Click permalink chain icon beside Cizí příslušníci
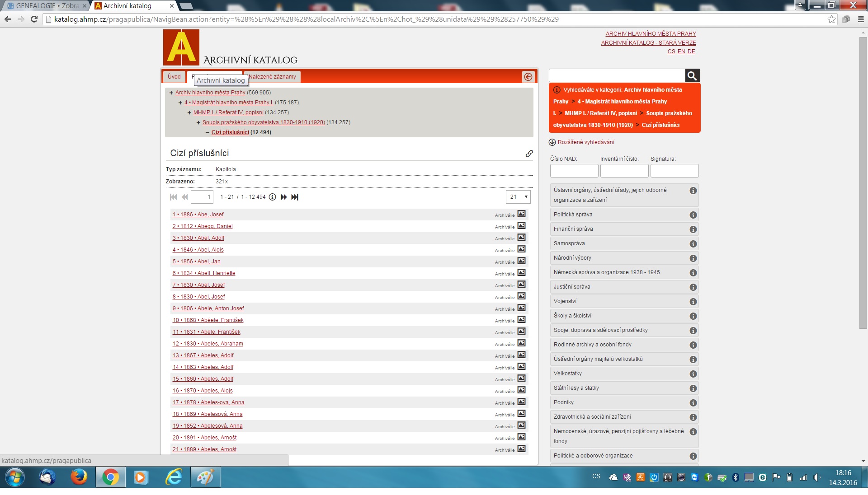 pos(529,154)
